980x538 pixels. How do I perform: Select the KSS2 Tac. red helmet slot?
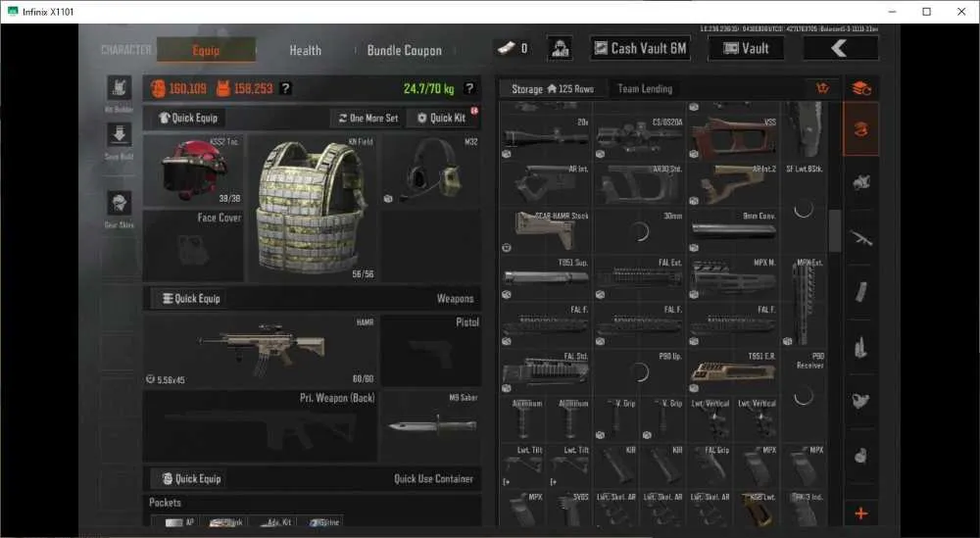[193, 170]
